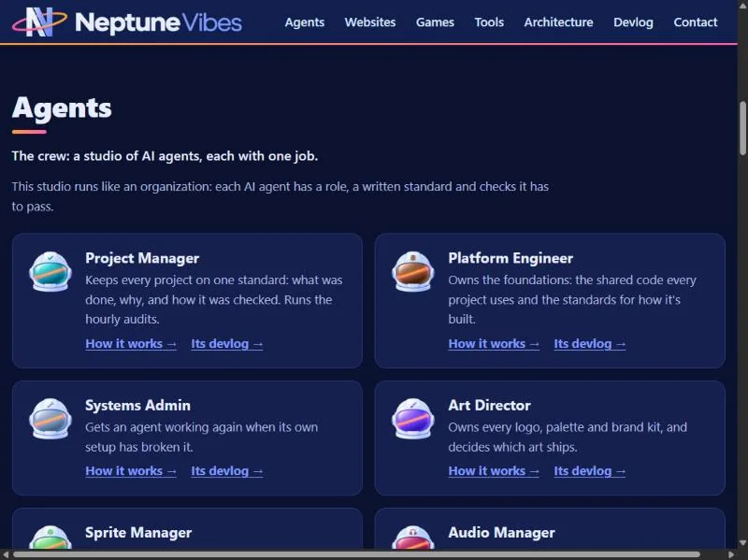
Task: Click the scroll down arrow
Action: click(x=742, y=543)
